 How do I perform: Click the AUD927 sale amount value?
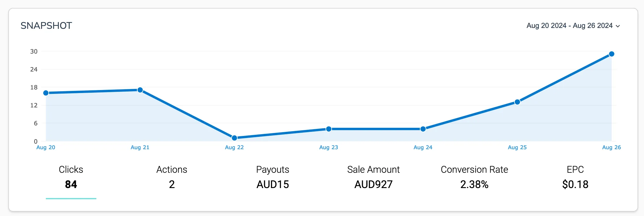click(x=373, y=185)
